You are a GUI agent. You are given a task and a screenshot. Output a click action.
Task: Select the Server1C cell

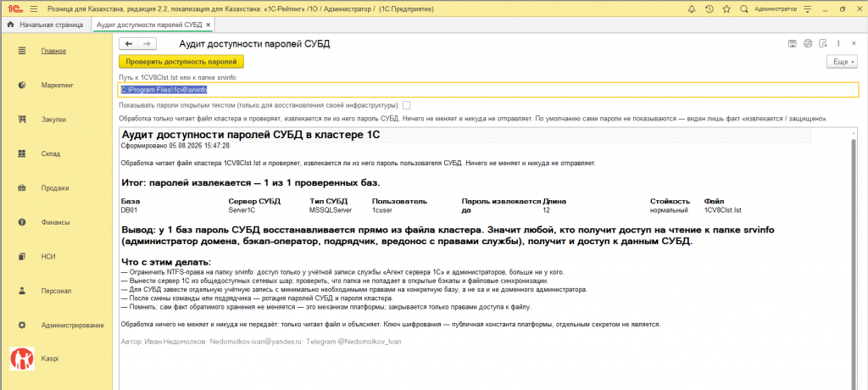click(x=242, y=210)
